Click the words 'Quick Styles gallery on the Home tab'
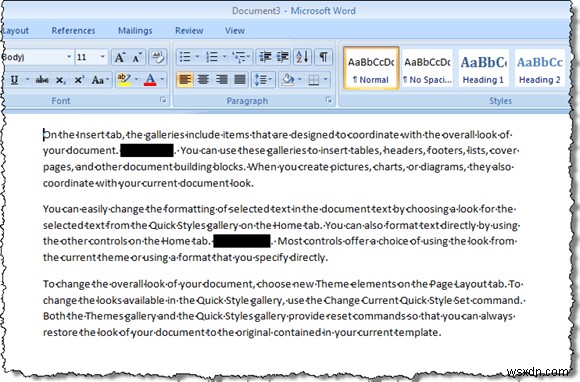Image resolution: width=580 pixels, height=382 pixels. pyautogui.click(x=235, y=225)
